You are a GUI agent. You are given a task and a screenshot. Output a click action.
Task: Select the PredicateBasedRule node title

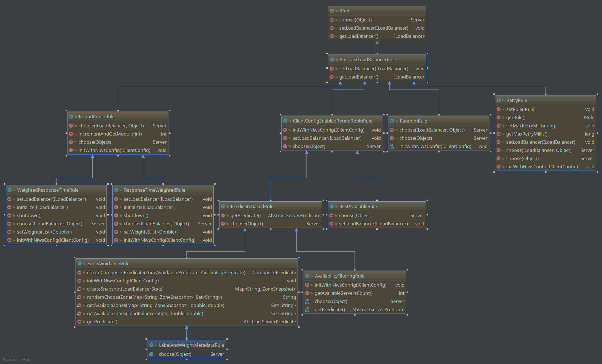click(x=252, y=206)
